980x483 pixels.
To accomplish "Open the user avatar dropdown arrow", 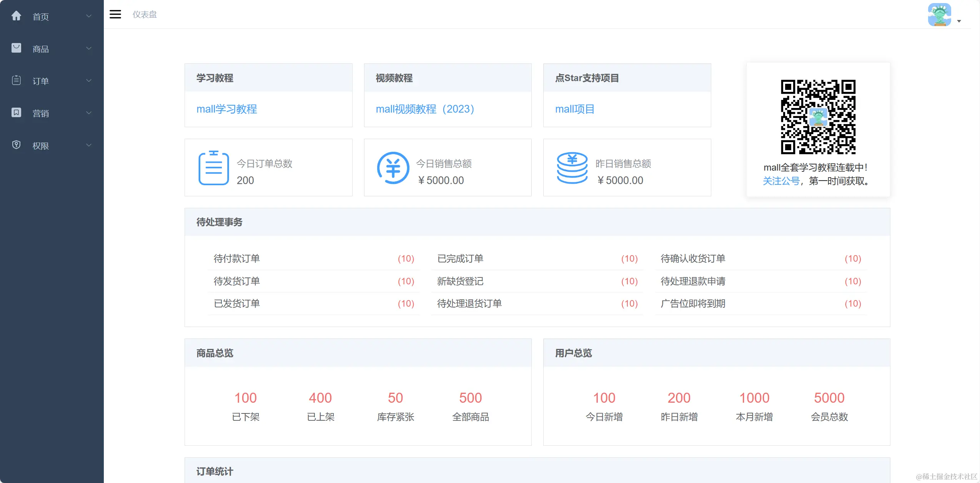I will click(x=959, y=21).
